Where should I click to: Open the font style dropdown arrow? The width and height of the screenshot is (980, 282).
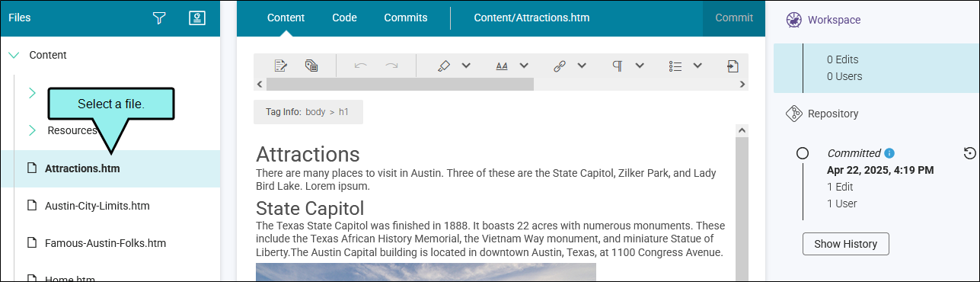(524, 66)
